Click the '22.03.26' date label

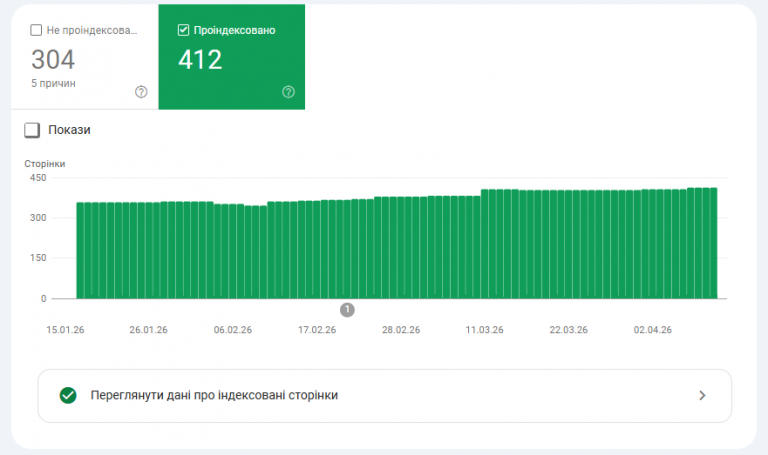pos(569,330)
